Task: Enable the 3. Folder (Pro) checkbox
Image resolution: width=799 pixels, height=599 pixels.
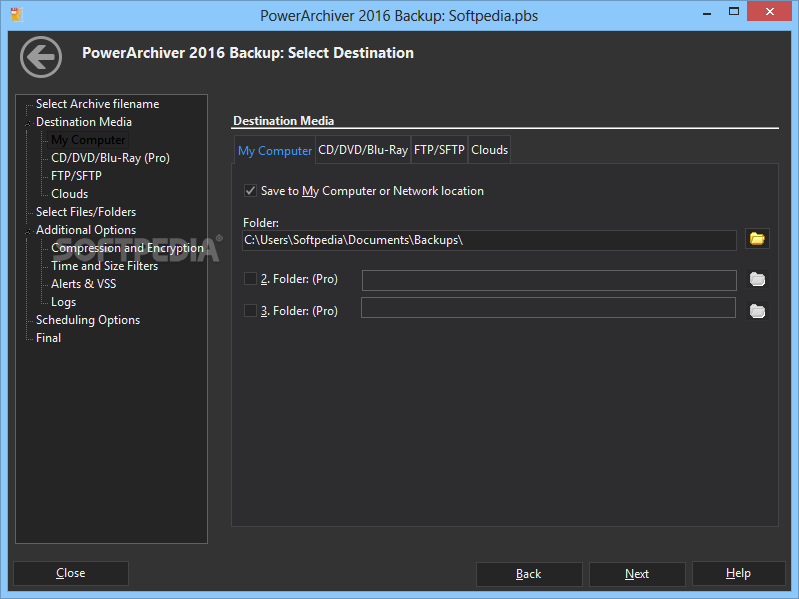Action: point(250,311)
